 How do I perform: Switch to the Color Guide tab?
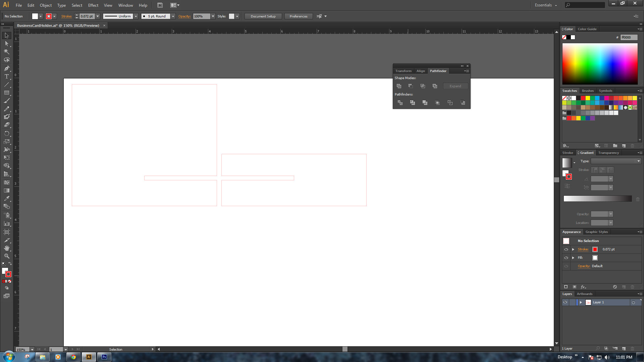[x=587, y=29]
